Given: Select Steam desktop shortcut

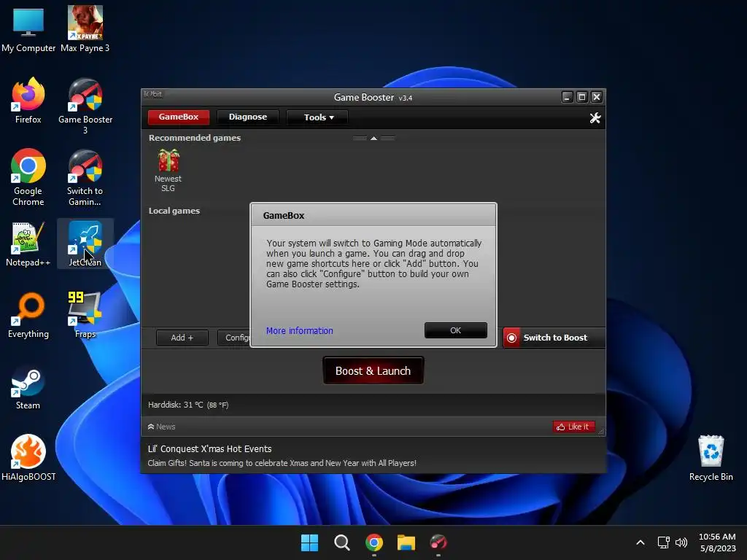Looking at the screenshot, I should 28,388.
